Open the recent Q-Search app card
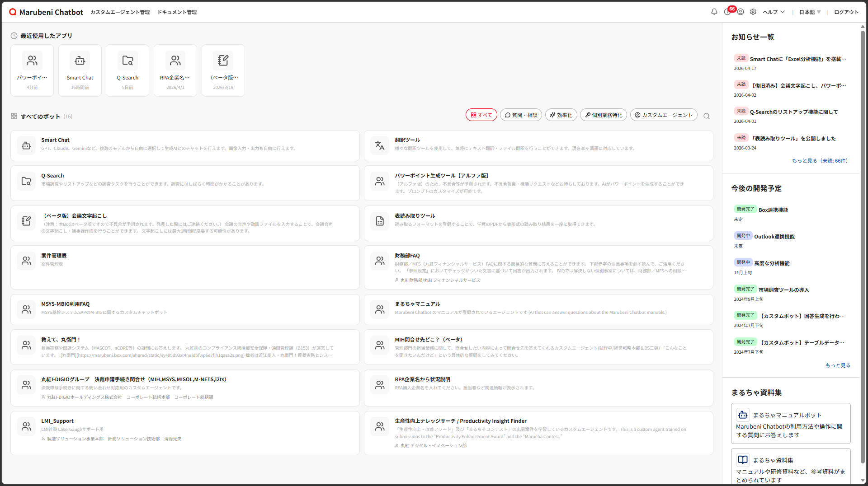Image resolution: width=868 pixels, height=486 pixels. 127,70
